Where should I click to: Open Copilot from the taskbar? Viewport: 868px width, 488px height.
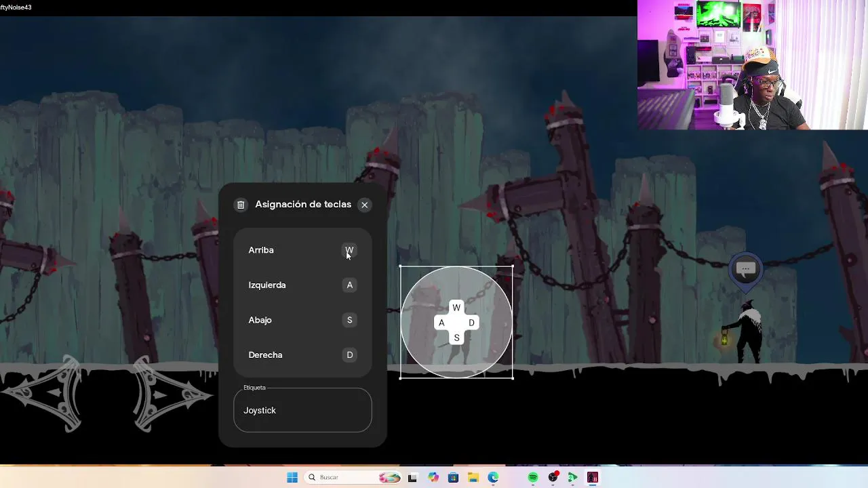pyautogui.click(x=433, y=477)
